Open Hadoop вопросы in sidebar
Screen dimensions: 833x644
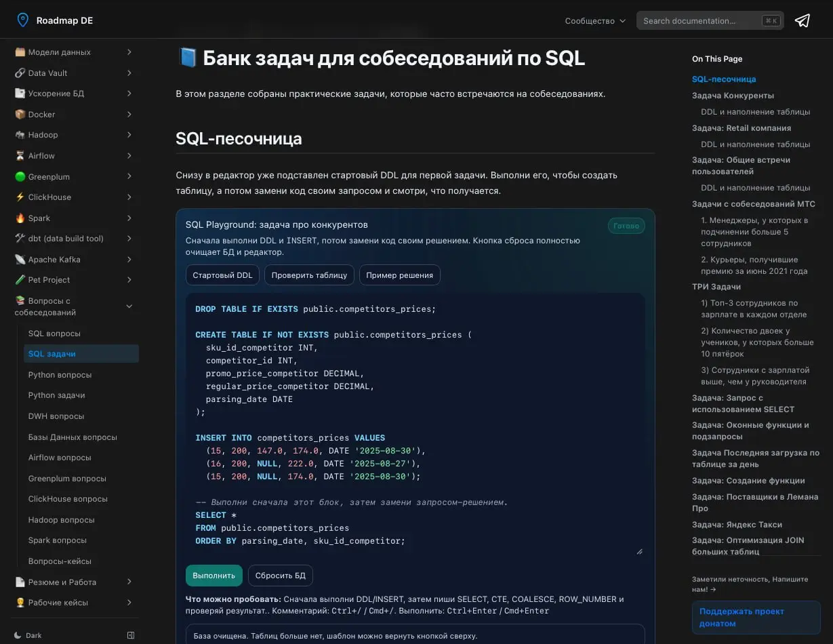(81, 520)
